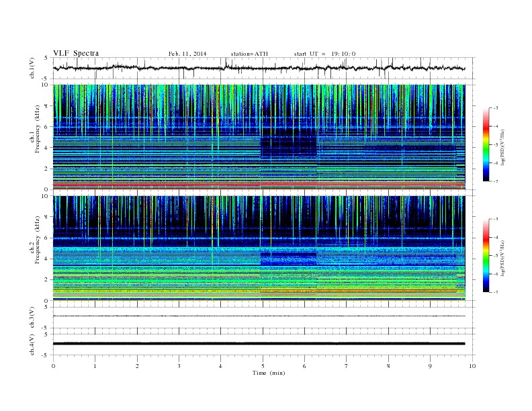Click the lower 'log(PSD)(V²/Hz)' scale label

pos(503,259)
